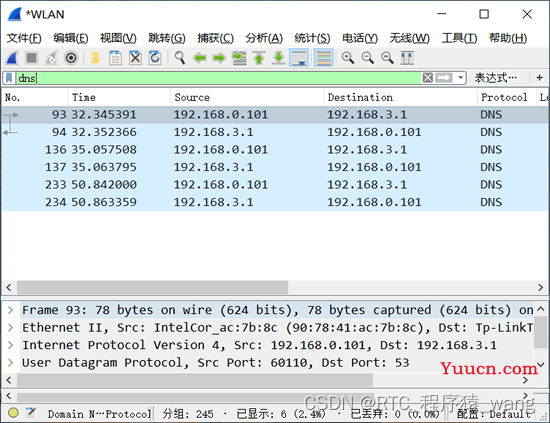Expand User Datagram Protocol details
Viewport: 550px width, 423px height.
[x=11, y=363]
